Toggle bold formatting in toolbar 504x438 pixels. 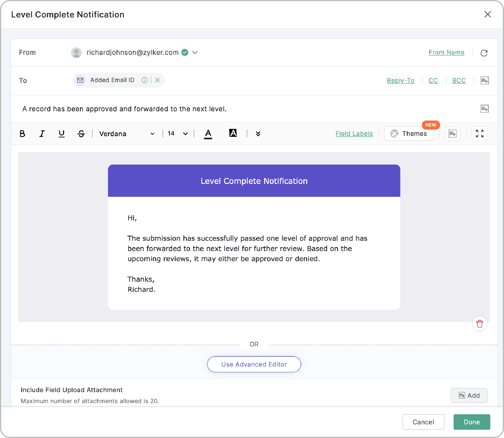click(22, 134)
